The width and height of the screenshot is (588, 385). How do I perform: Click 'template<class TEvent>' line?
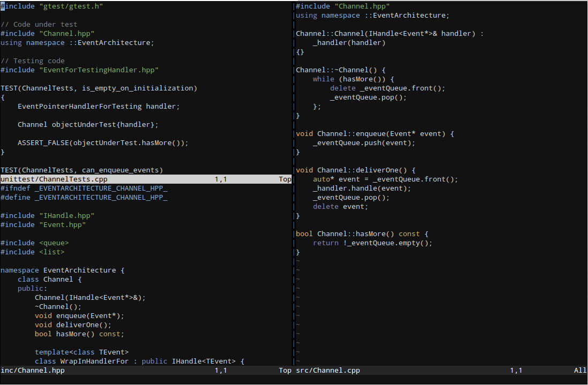[82, 352]
